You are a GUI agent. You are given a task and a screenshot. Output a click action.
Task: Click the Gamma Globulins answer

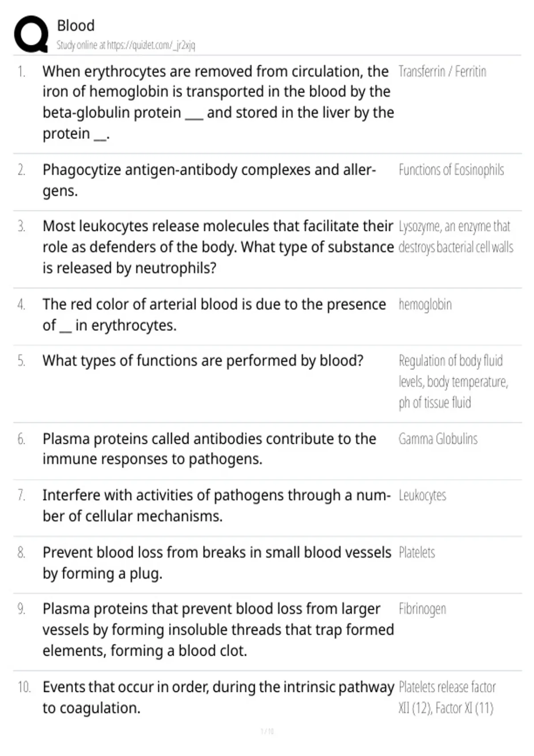point(438,439)
